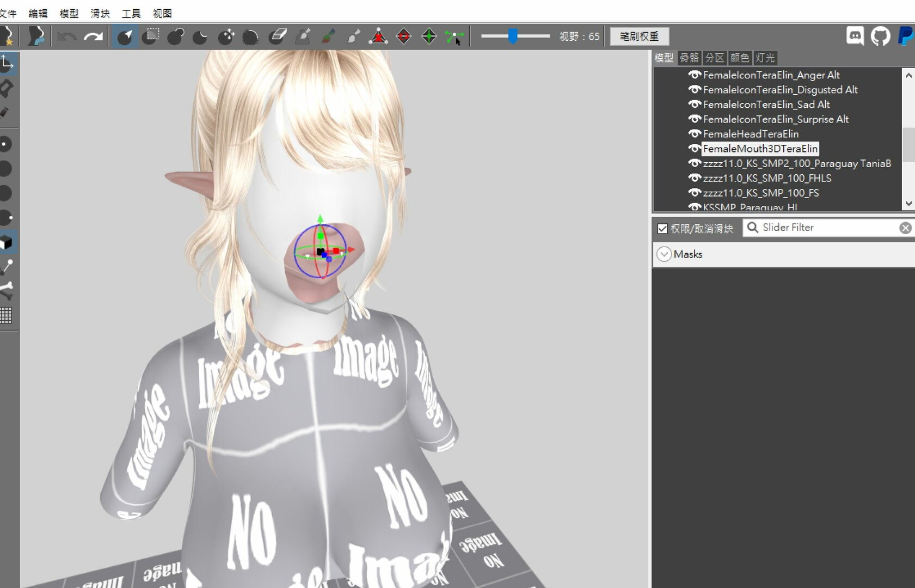Activate the red triangle transform tool
The image size is (915, 588).
(x=378, y=36)
